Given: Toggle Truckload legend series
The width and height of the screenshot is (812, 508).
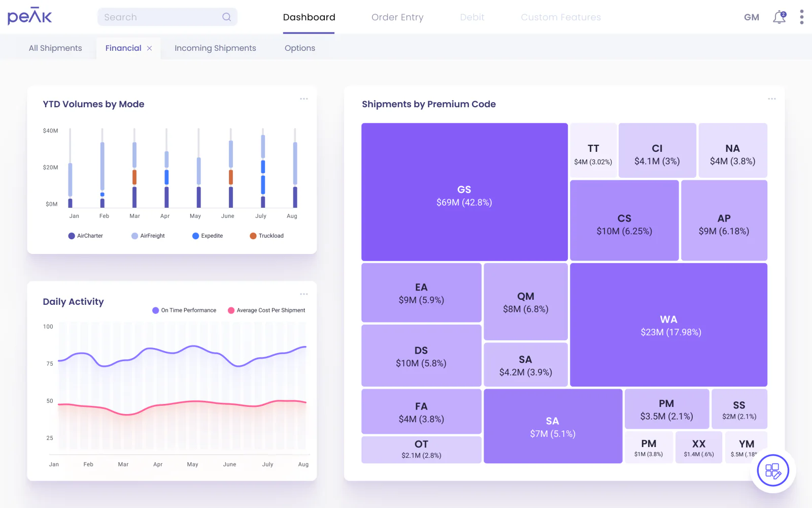Looking at the screenshot, I should [266, 236].
